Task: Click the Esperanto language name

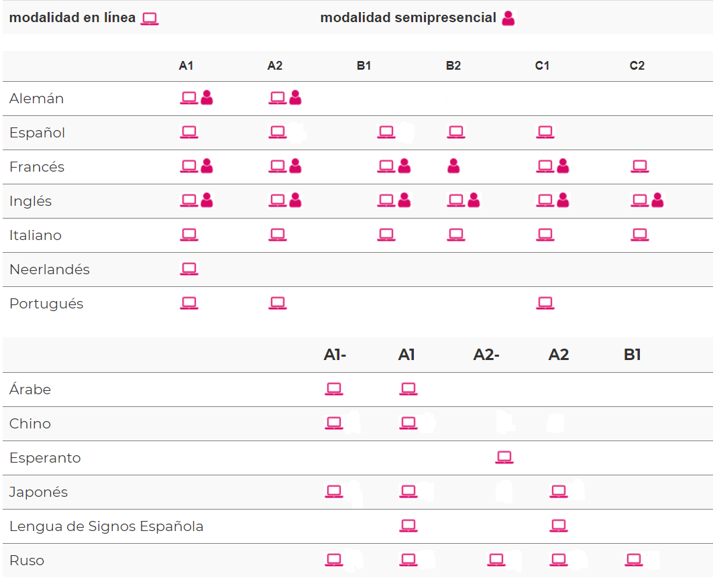Action: click(x=45, y=458)
